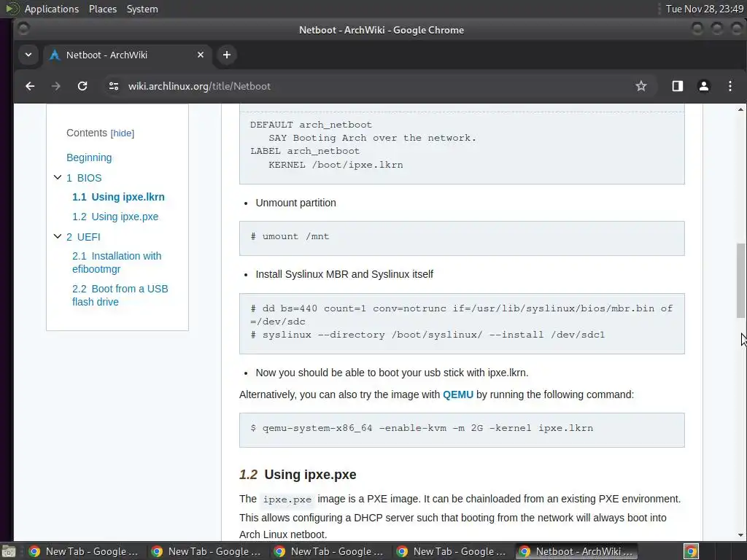Screen dimensions: 747x560
Task: Go to 1.1 Using ipxe.lkrn
Action: 118,197
